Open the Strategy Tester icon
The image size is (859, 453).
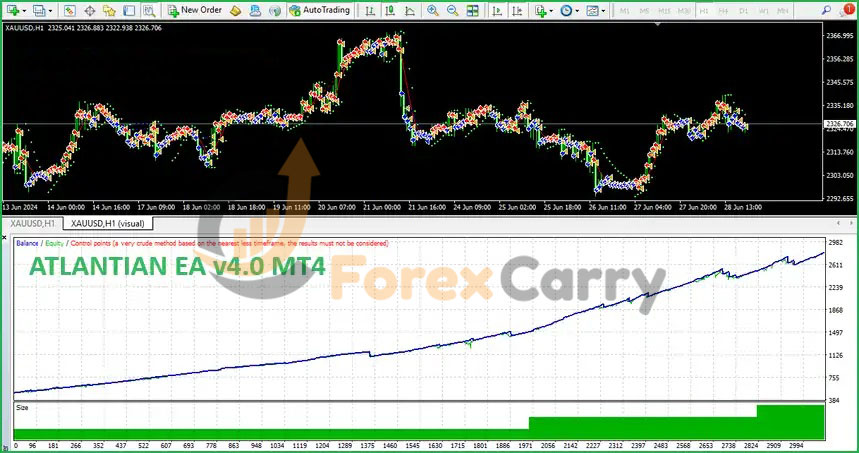coord(148,10)
